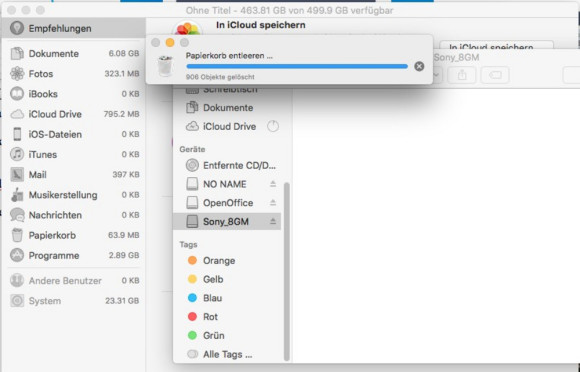Eject the OpenOffice volume
Screen dimensions: 580x372
pyautogui.click(x=273, y=203)
